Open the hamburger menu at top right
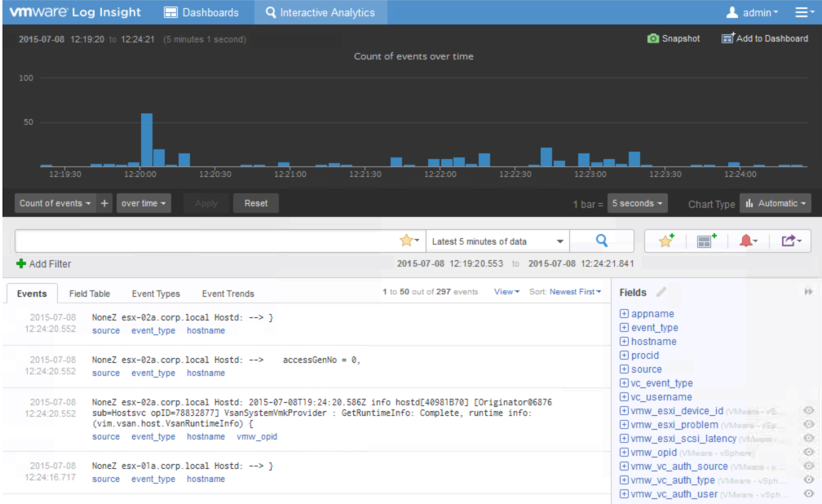Image resolution: width=822 pixels, height=504 pixels. point(803,12)
